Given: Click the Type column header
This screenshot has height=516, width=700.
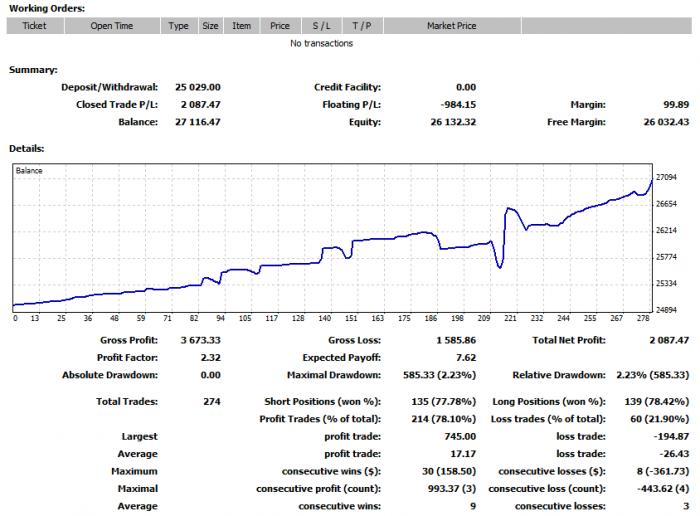Looking at the screenshot, I should pyautogui.click(x=179, y=26).
